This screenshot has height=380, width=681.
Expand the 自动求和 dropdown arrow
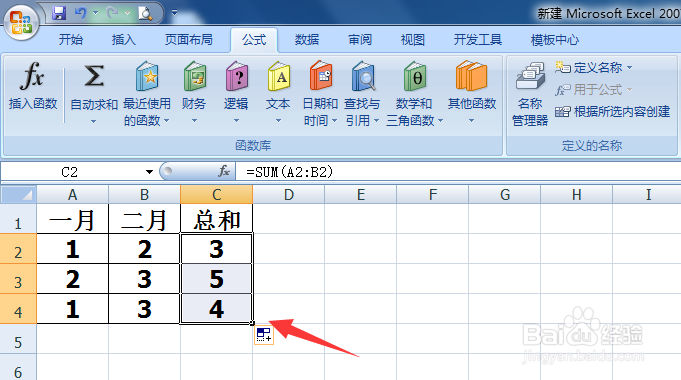click(93, 122)
